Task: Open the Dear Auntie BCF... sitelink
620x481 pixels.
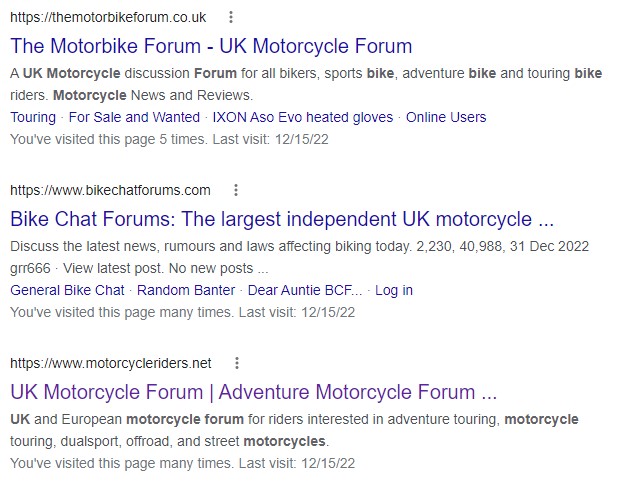Action: coord(305,290)
